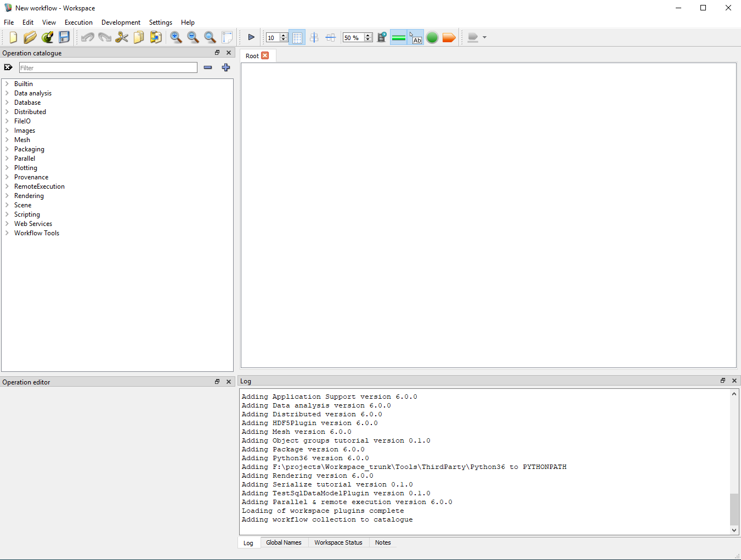The height and width of the screenshot is (560, 741).
Task: Click the horizontal alignment icon
Action: (331, 37)
